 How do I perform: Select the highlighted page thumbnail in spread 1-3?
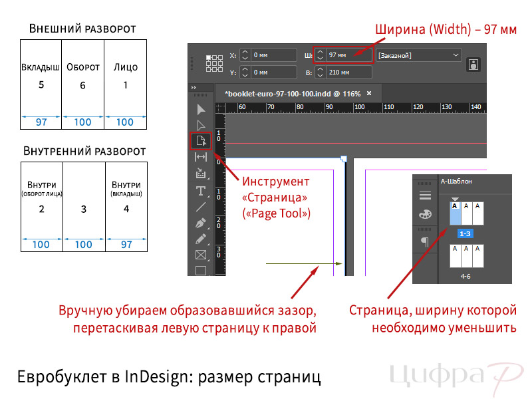tap(456, 213)
